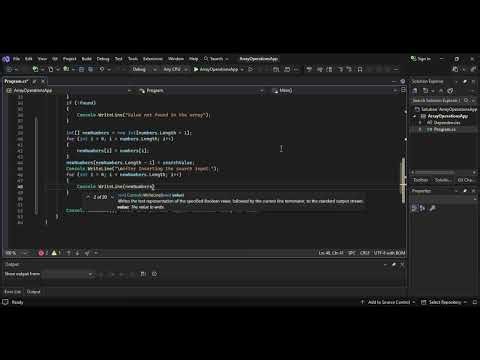
Task: Select Solution 'ArrayOperationsApp' node
Action: click(x=445, y=109)
